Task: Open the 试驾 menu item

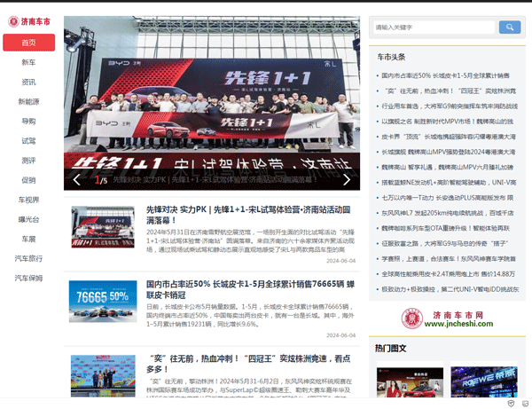Action: [x=29, y=141]
